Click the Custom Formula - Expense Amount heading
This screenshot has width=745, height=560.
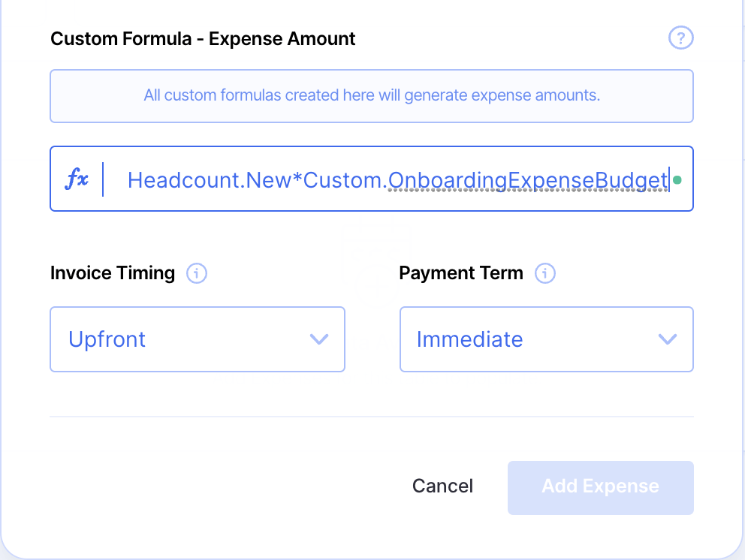(203, 38)
